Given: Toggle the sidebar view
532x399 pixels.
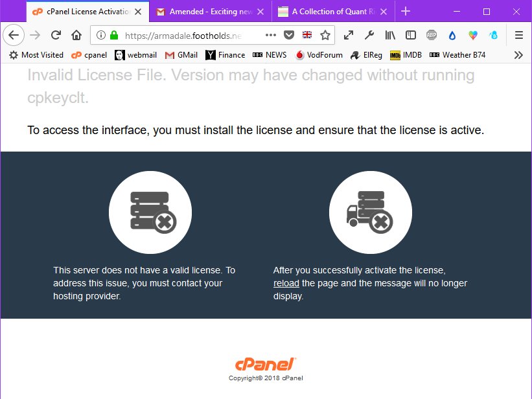Looking at the screenshot, I should [x=411, y=35].
